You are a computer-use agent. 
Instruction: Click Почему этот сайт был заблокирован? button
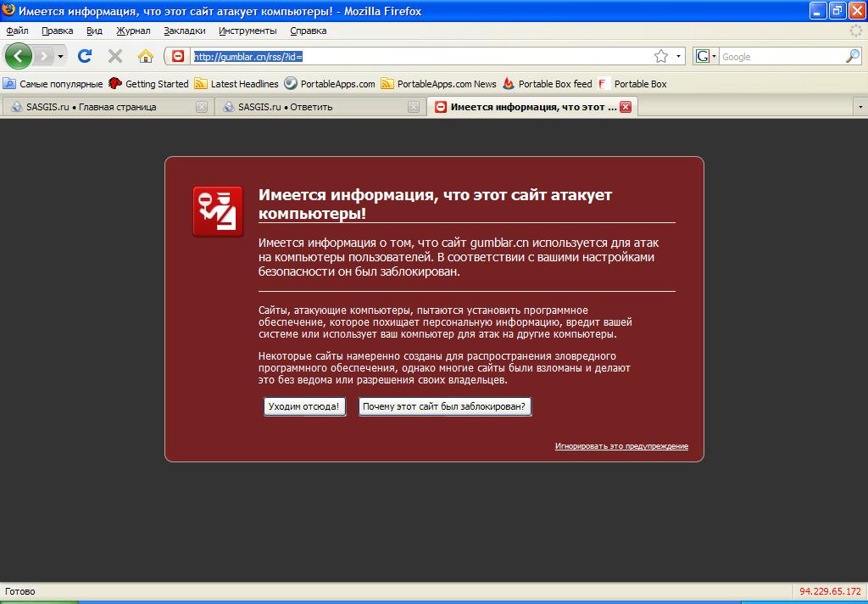pos(444,407)
